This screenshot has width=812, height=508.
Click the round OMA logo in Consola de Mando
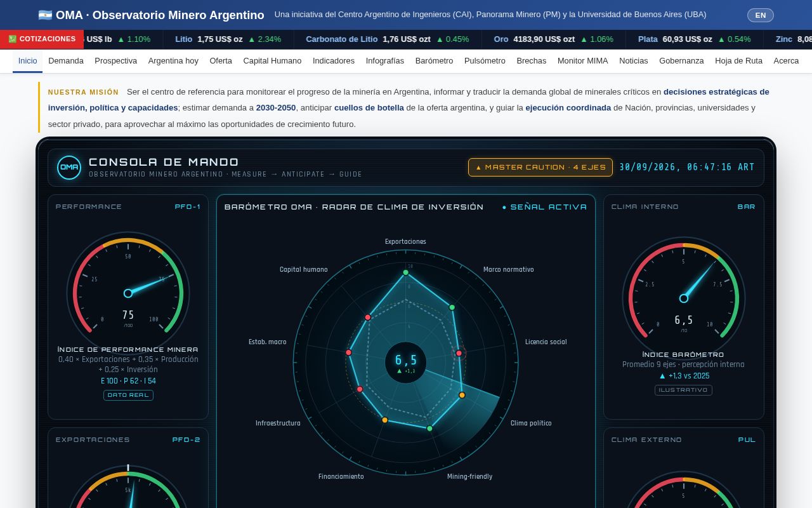click(x=69, y=168)
